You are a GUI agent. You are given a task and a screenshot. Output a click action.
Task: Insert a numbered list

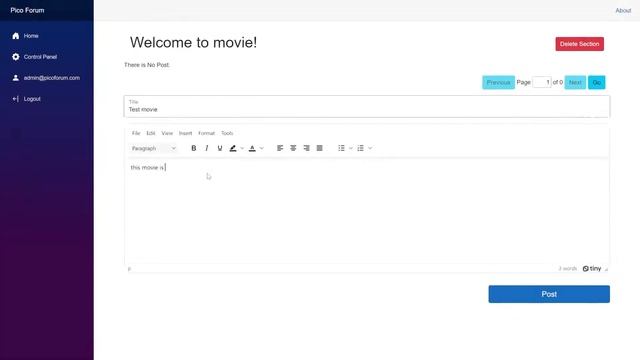click(360, 148)
